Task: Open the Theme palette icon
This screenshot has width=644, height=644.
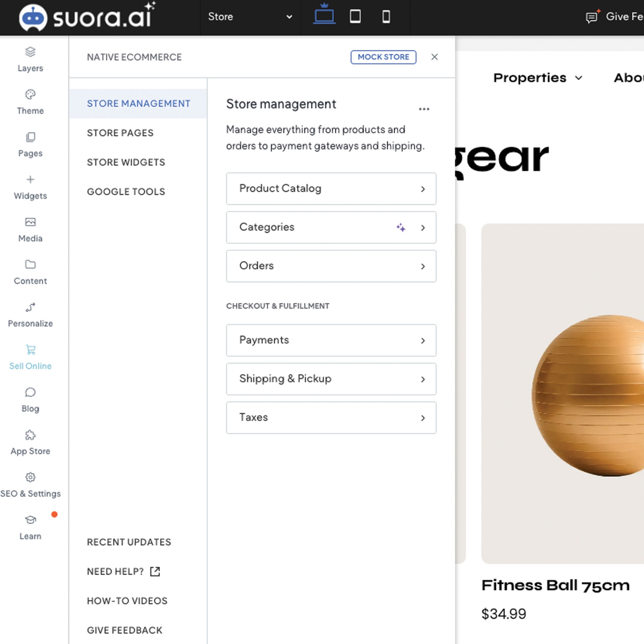Action: [30, 95]
